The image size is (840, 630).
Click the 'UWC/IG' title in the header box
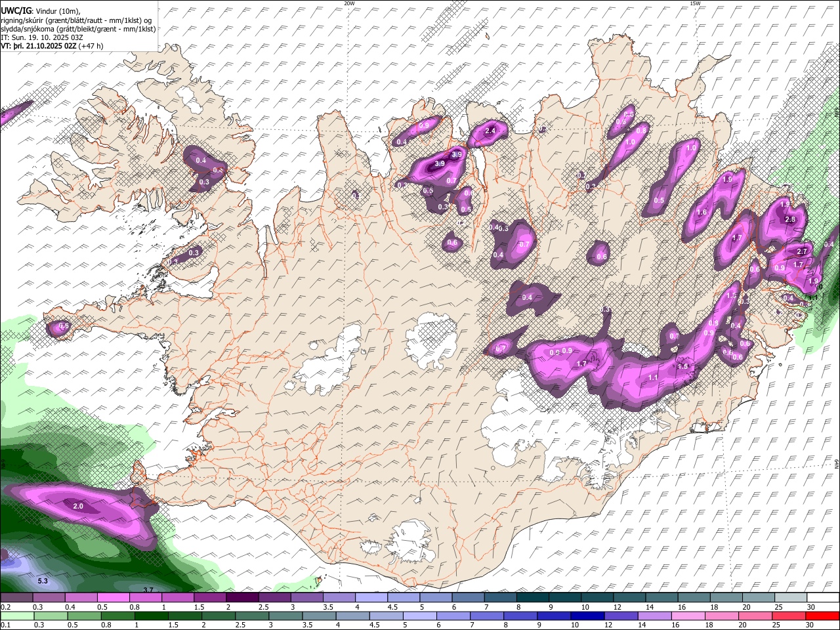pos(15,10)
